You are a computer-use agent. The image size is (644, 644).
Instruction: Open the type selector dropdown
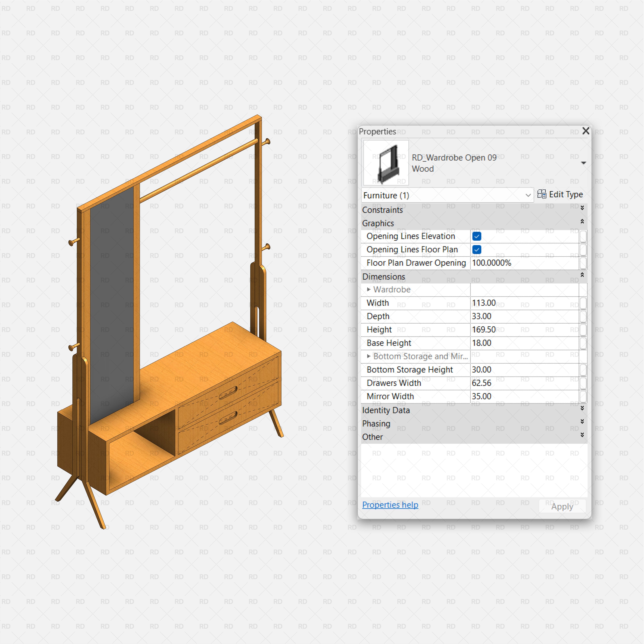[584, 163]
